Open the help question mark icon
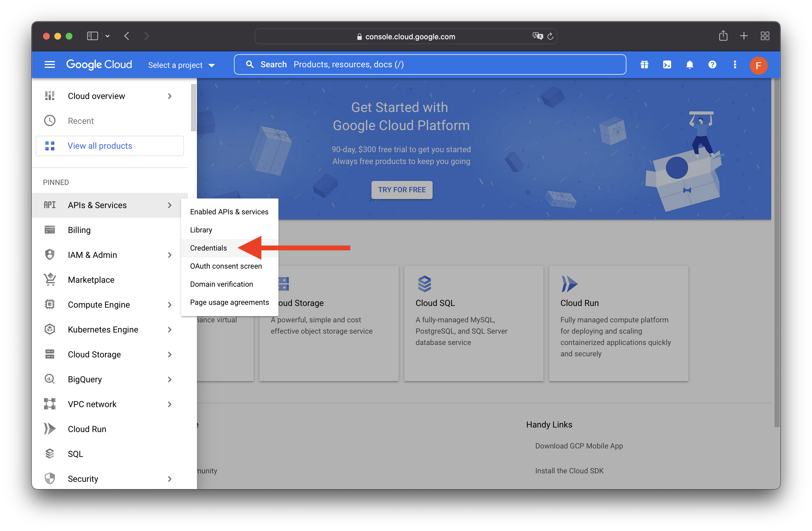The height and width of the screenshot is (531, 812). [712, 65]
